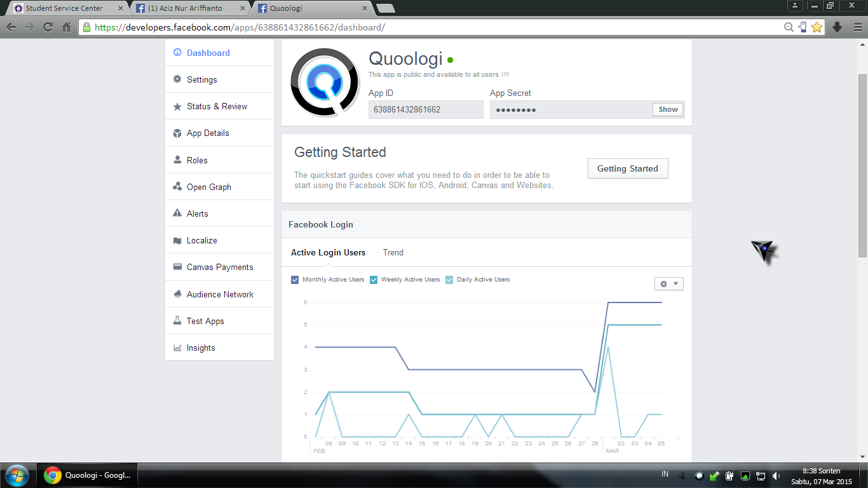Image resolution: width=868 pixels, height=488 pixels.
Task: Close the Quoologi browser tab
Action: pyautogui.click(x=365, y=8)
